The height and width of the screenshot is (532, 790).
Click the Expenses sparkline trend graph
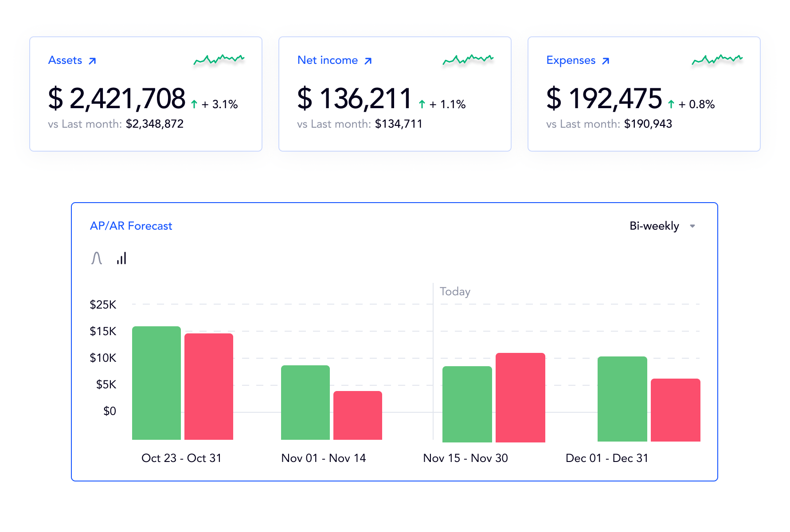pyautogui.click(x=717, y=59)
